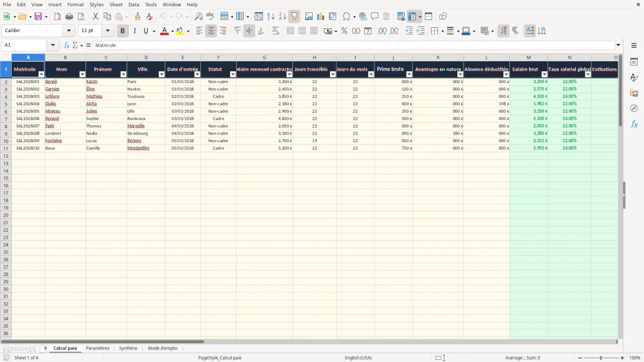
Task: Open the filter dropdown on Statut column
Action: coord(232,75)
